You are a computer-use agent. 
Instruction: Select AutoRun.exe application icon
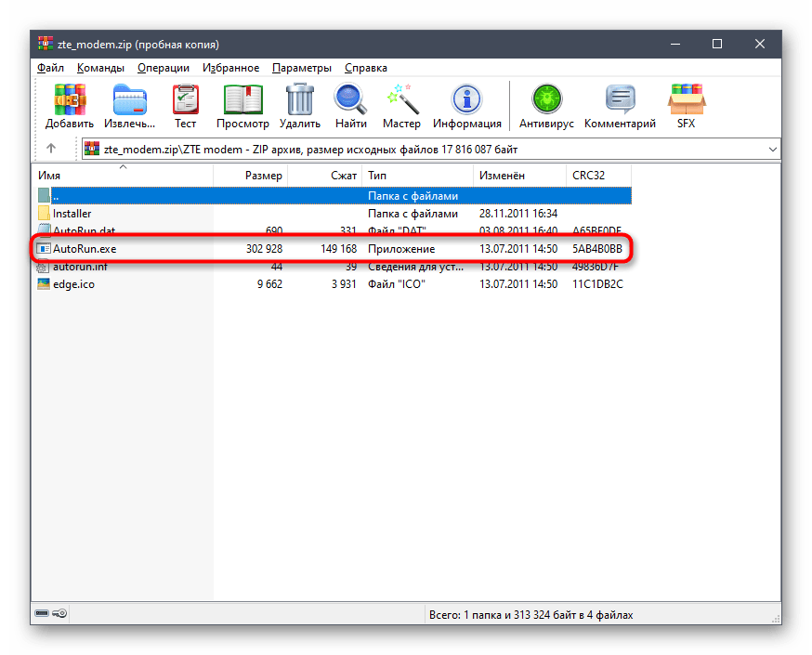44,249
